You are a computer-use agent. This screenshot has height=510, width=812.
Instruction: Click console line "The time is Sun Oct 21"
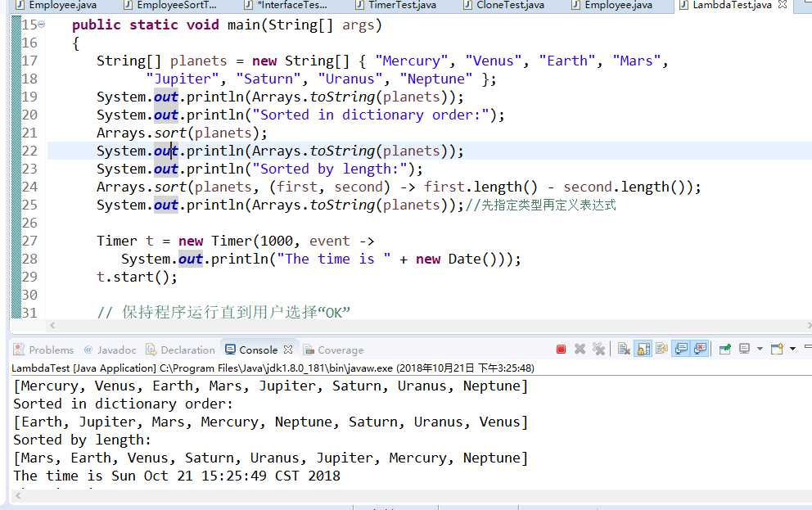pos(177,476)
